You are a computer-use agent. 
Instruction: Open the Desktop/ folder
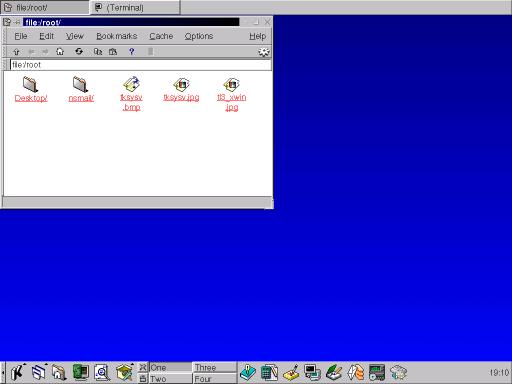tap(31, 89)
